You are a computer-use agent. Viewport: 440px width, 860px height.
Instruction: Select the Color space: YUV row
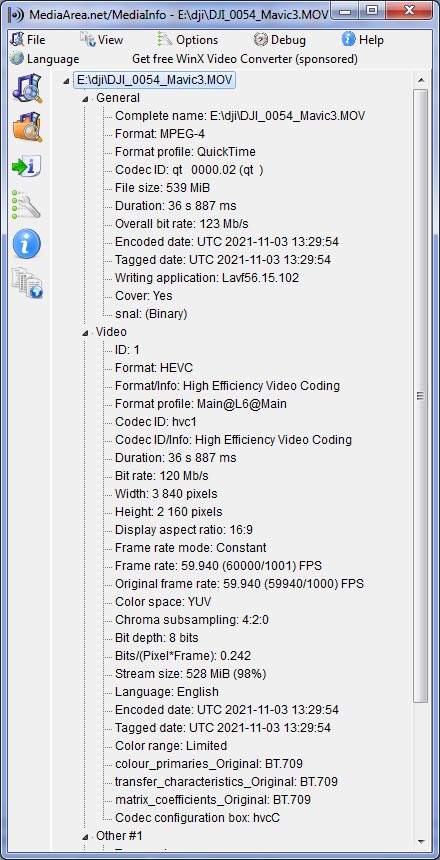(x=163, y=602)
